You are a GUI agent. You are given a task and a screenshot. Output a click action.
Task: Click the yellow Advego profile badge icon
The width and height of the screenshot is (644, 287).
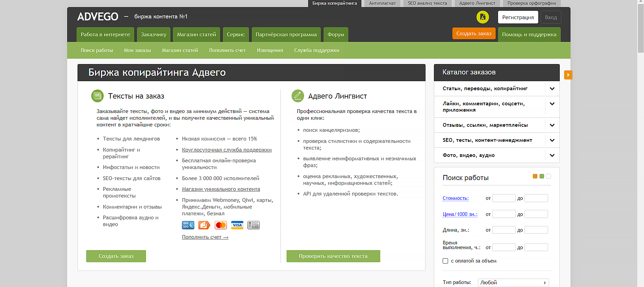(x=483, y=17)
